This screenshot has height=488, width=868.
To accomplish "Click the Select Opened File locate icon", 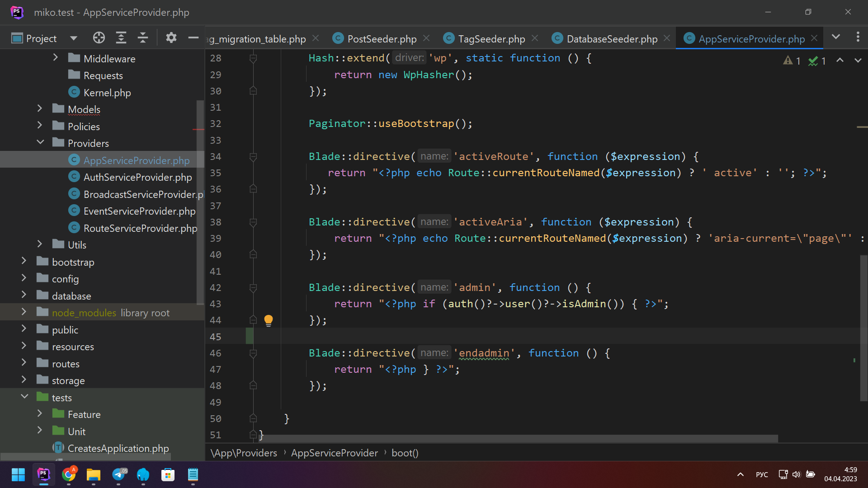I will click(x=99, y=38).
